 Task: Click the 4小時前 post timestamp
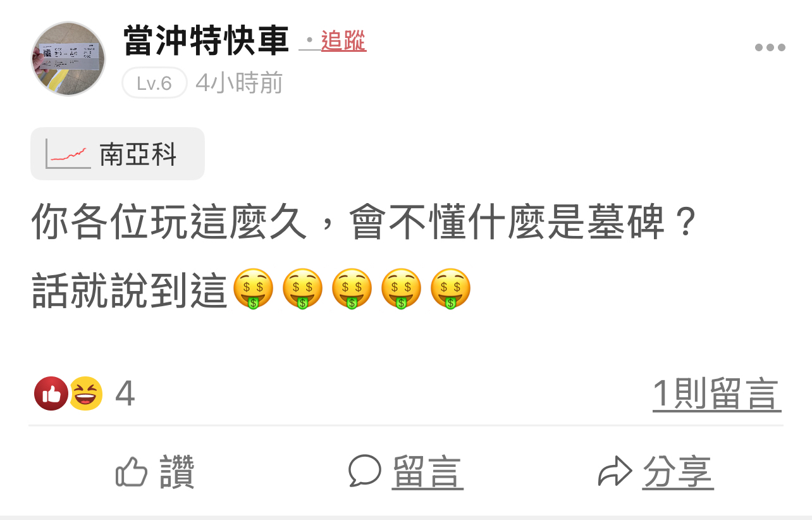pyautogui.click(x=239, y=83)
